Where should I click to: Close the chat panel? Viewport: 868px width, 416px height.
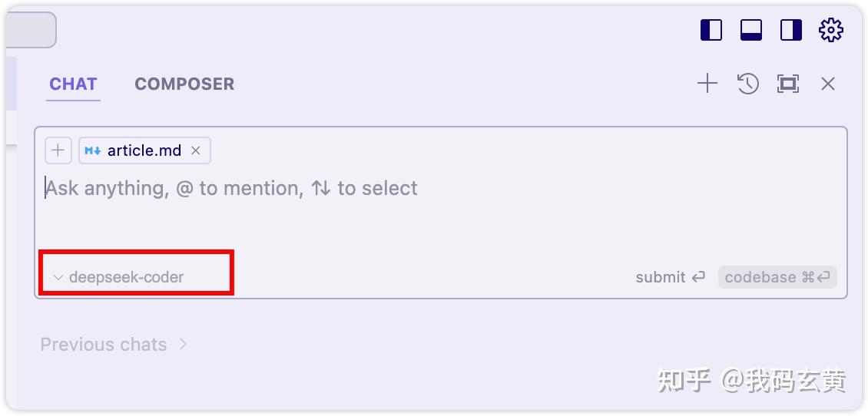coord(827,84)
